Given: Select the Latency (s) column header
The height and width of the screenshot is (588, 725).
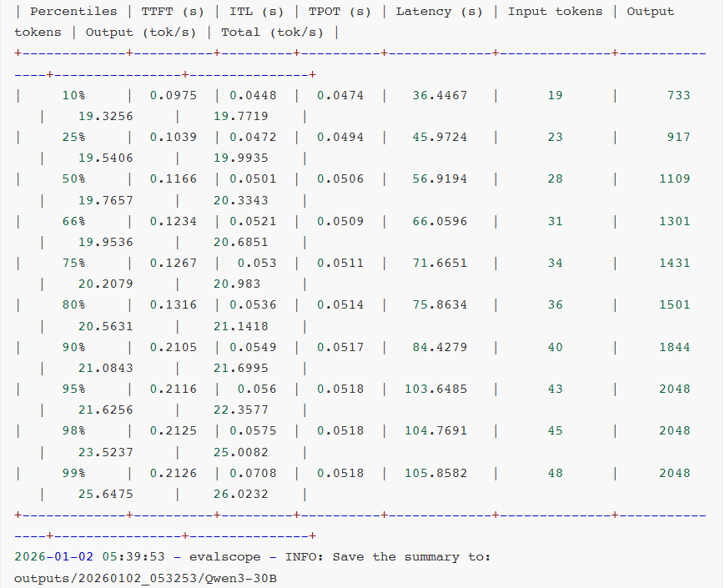Looking at the screenshot, I should coord(441,12).
